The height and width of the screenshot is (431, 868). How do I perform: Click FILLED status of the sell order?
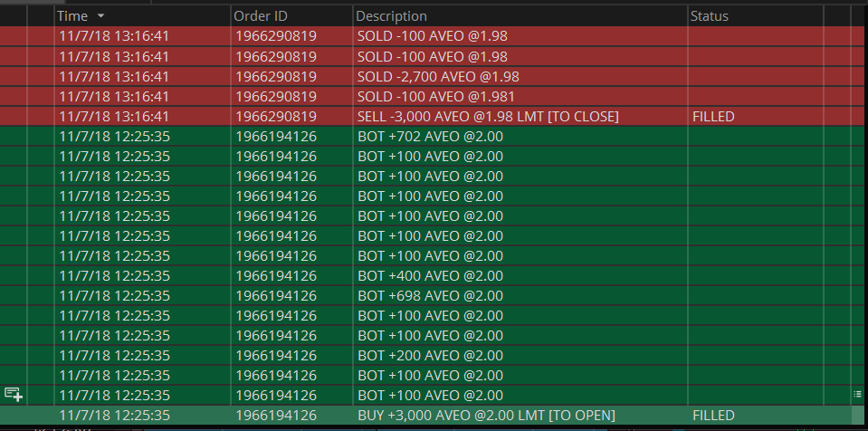(x=713, y=116)
